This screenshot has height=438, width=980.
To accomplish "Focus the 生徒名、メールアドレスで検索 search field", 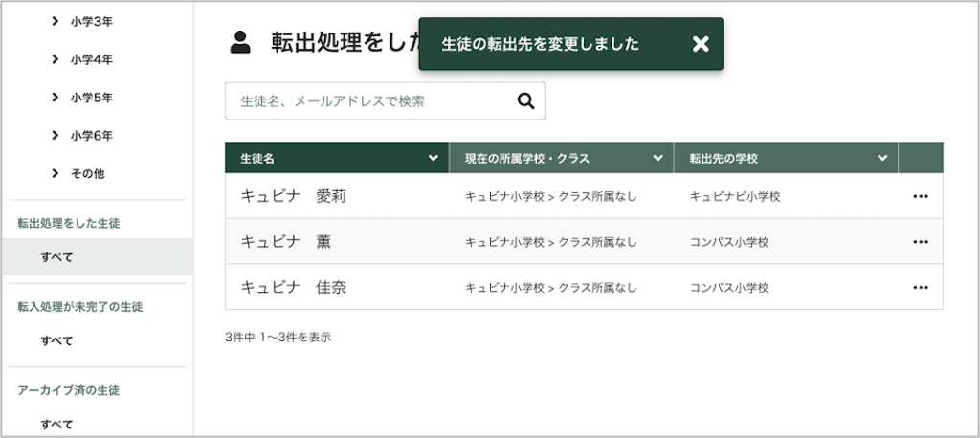I will click(x=385, y=101).
